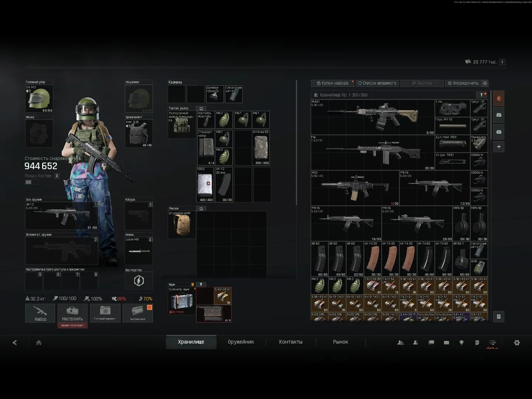
Task: Switch to the Рынок tab
Action: (341, 342)
